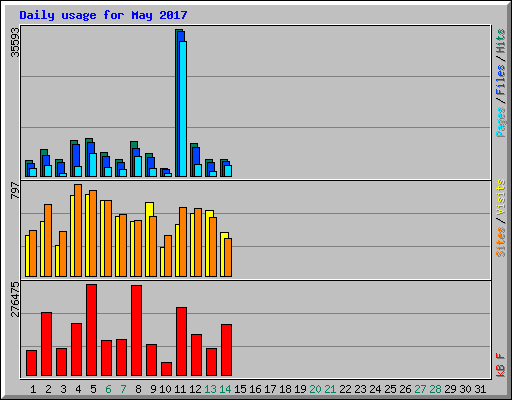This screenshot has height=400, width=512.
Task: Click the 35593 axis value
Action: click(15, 42)
